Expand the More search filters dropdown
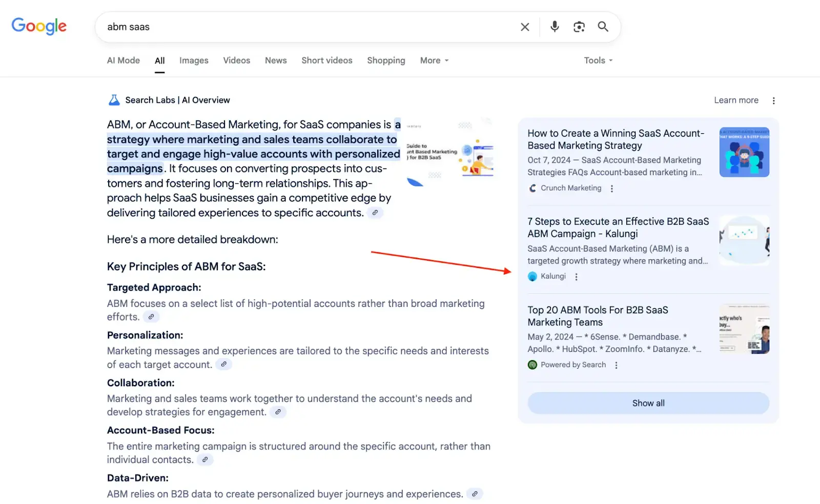 (x=434, y=60)
